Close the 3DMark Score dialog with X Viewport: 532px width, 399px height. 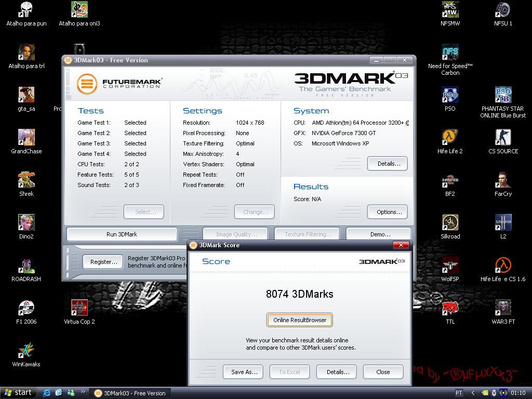point(401,245)
